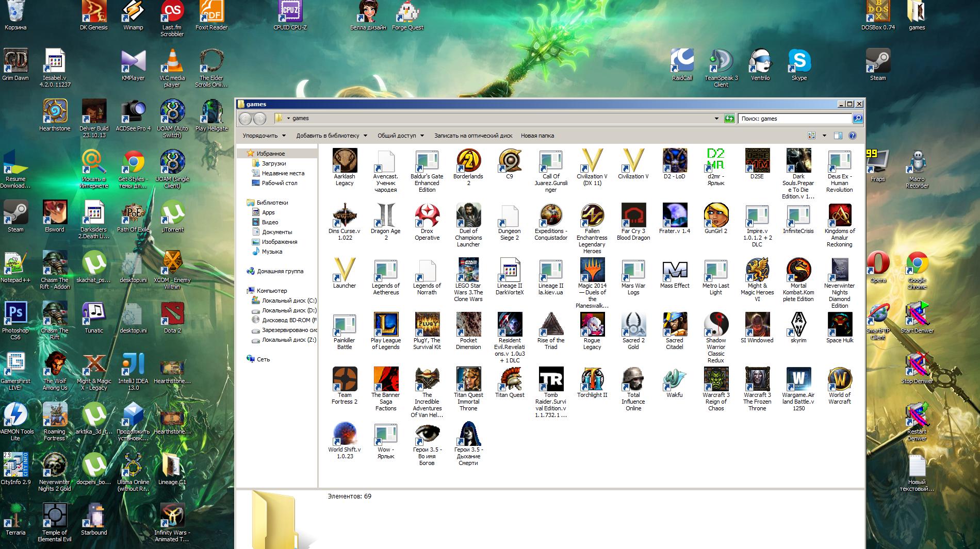Select Документы library in navigation pane

click(277, 232)
